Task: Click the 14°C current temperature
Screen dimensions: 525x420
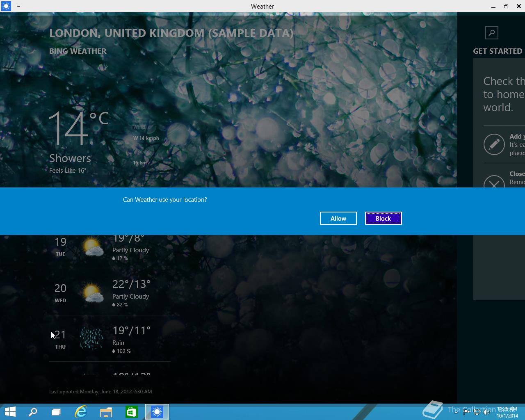Action: click(x=79, y=128)
